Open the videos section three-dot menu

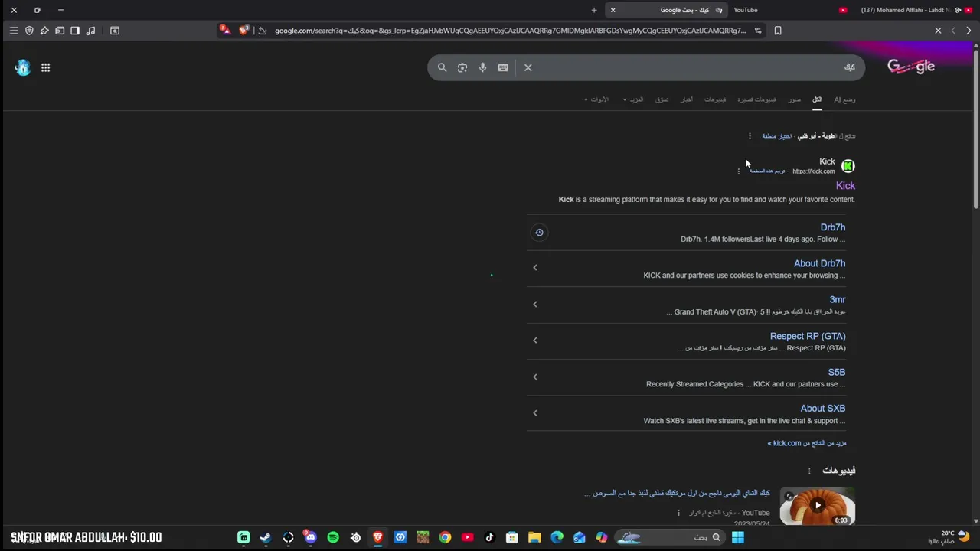(x=808, y=471)
